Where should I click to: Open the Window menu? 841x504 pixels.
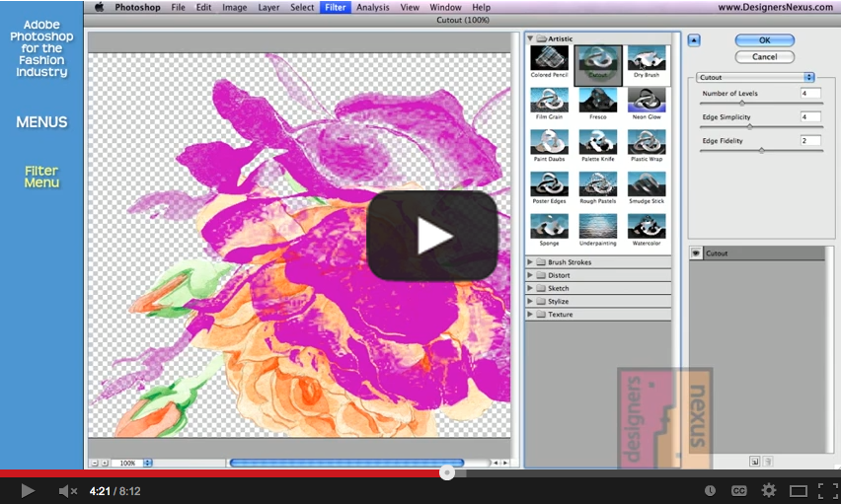pos(445,7)
